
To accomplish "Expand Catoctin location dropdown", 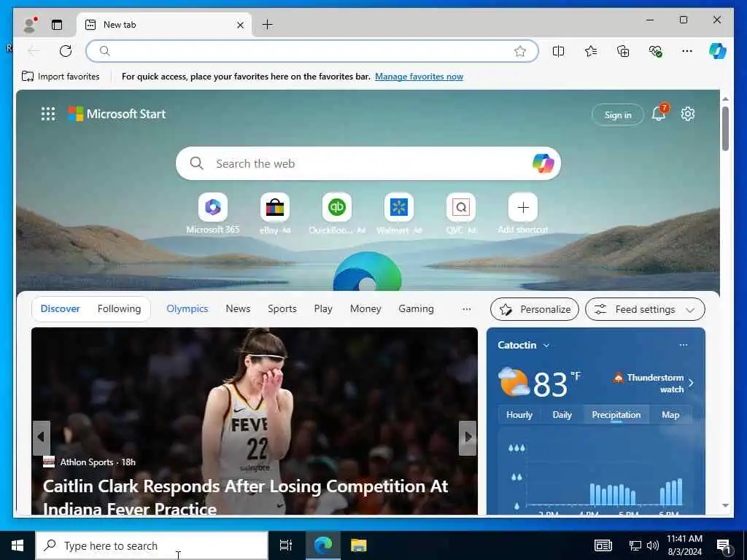I will click(x=524, y=345).
